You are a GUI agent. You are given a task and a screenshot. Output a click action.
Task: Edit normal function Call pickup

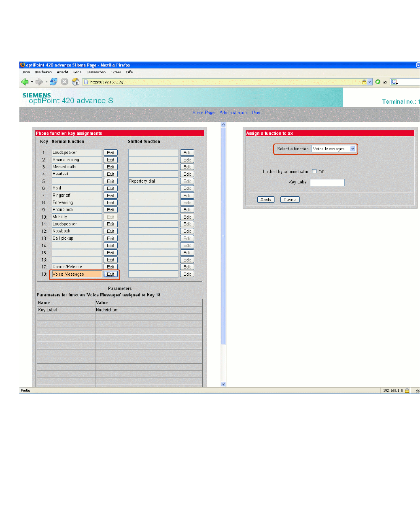[110, 238]
